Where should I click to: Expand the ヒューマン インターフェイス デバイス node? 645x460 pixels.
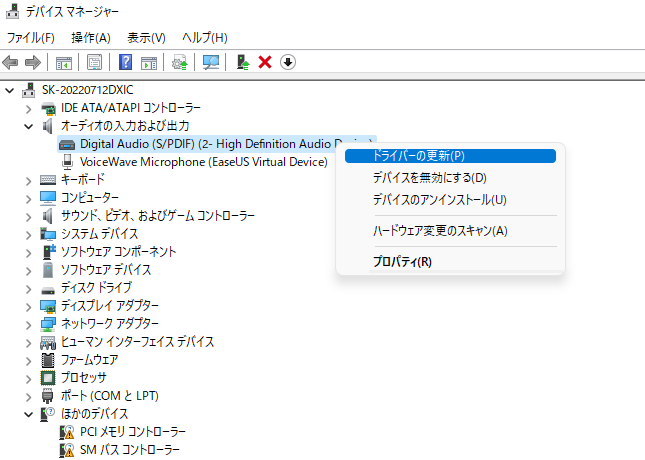click(x=28, y=343)
